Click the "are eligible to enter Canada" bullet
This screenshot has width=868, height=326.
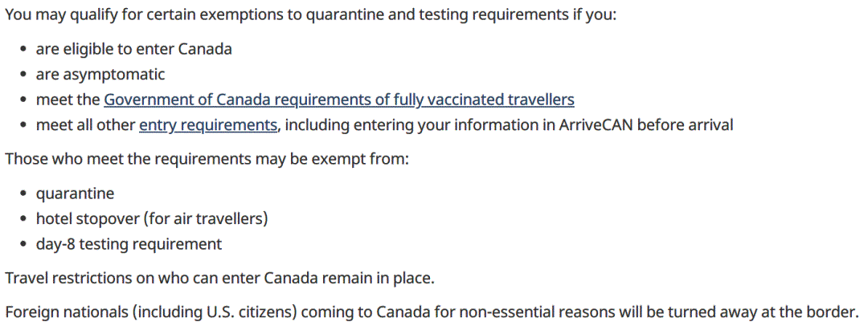(x=133, y=49)
